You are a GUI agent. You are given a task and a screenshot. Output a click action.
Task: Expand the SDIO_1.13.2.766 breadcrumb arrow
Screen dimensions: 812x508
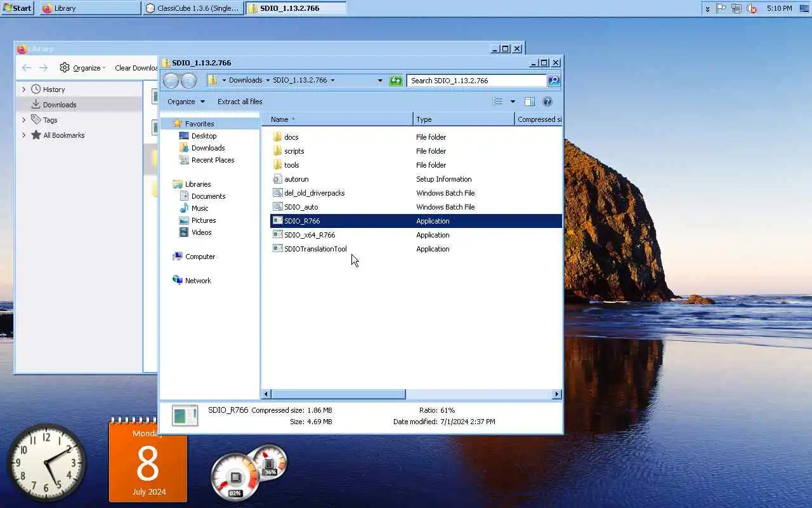[332, 81]
